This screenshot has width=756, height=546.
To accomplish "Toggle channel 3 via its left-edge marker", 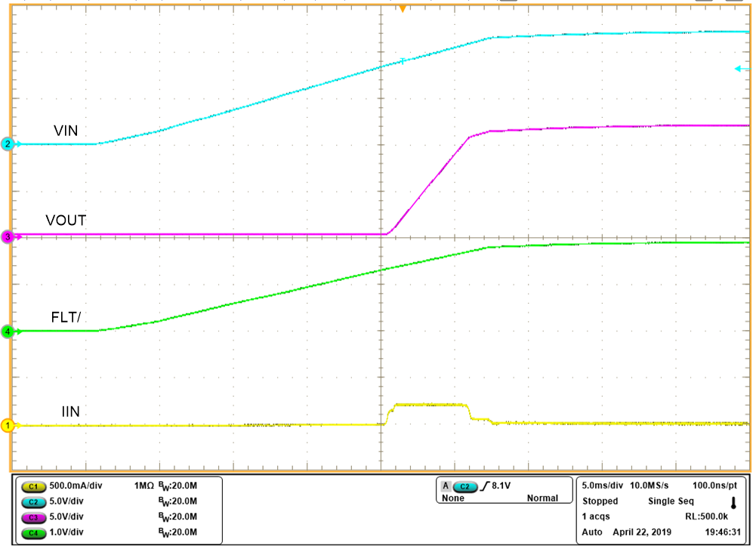I will (x=5, y=235).
